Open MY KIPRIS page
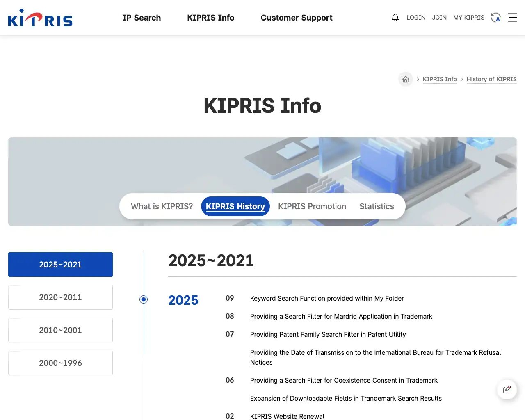Image resolution: width=525 pixels, height=420 pixels. pos(469,18)
